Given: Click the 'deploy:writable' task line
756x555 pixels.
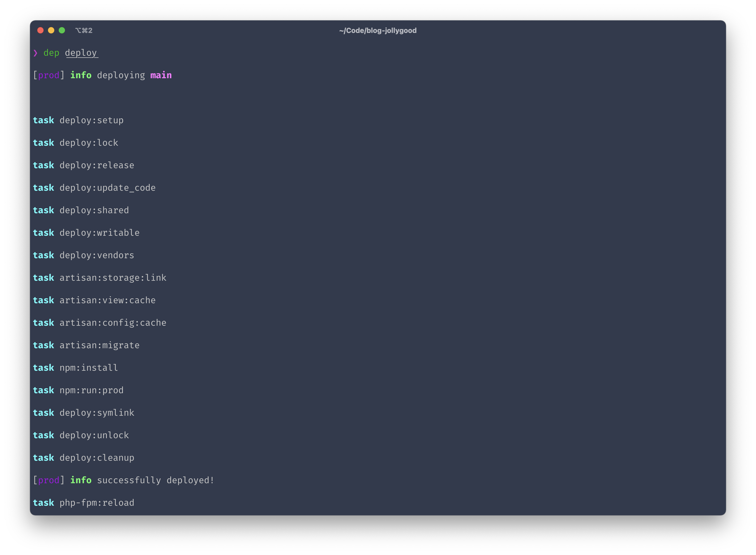Looking at the screenshot, I should (x=86, y=233).
